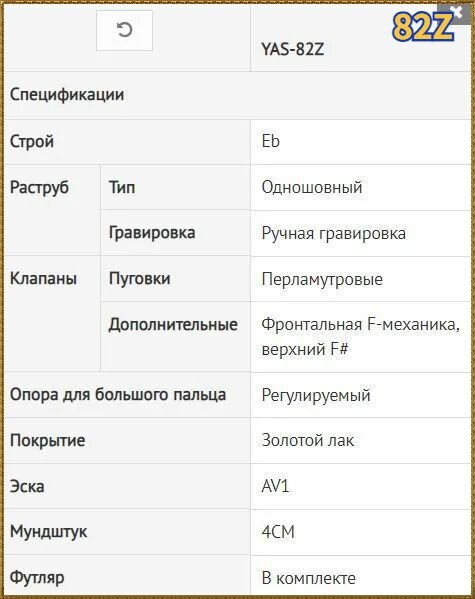The height and width of the screenshot is (599, 475).
Task: Click the 82Z logo badge
Action: 423,26
